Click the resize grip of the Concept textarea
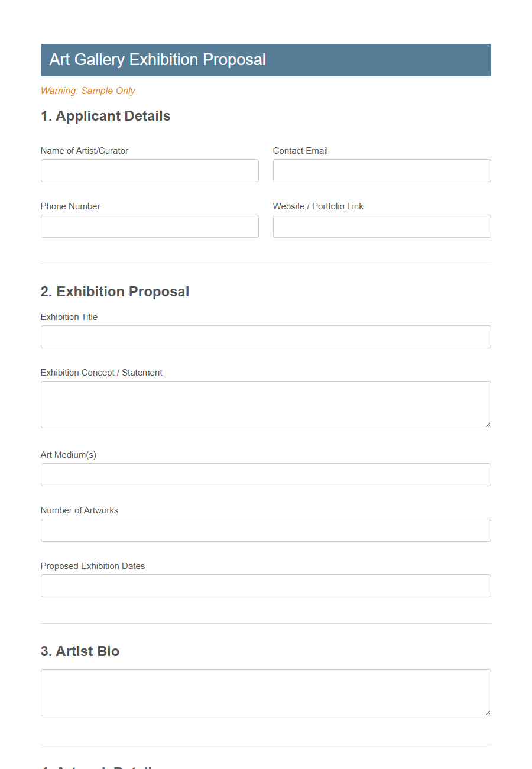Image resolution: width=532 pixels, height=769 pixels. tap(487, 425)
